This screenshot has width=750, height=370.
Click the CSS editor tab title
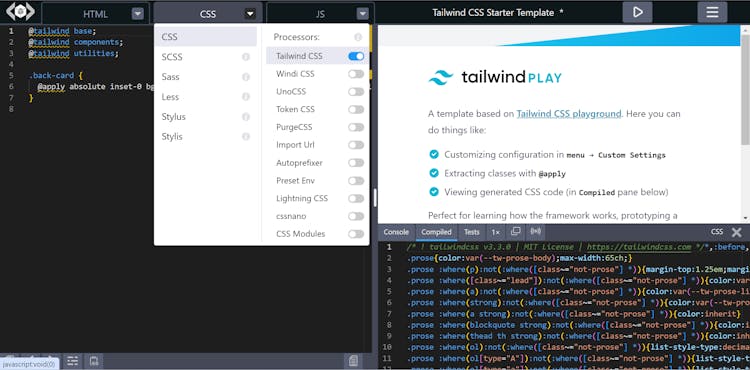click(208, 14)
